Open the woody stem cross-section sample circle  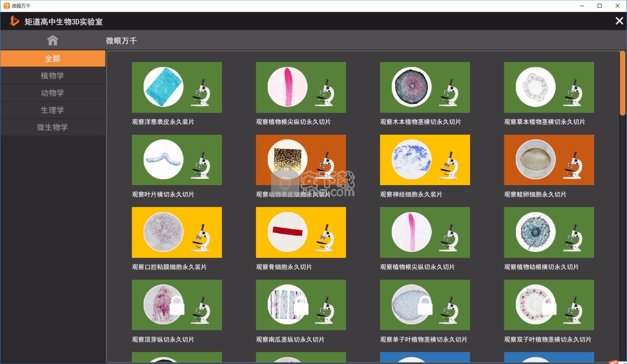pos(411,87)
